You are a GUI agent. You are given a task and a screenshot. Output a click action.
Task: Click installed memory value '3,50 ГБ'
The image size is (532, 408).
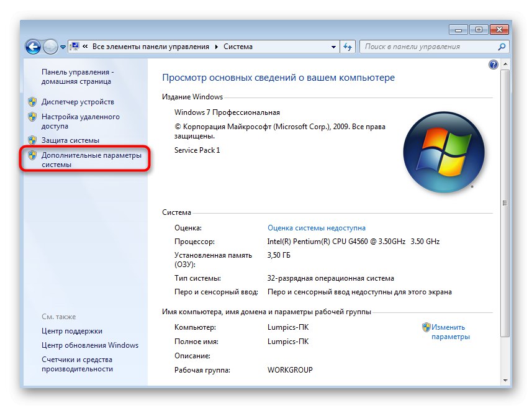279,255
